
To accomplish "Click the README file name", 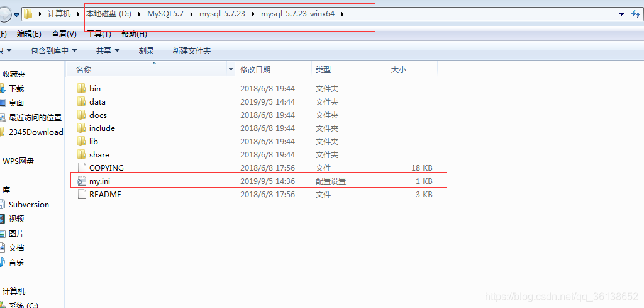I will pos(105,194).
